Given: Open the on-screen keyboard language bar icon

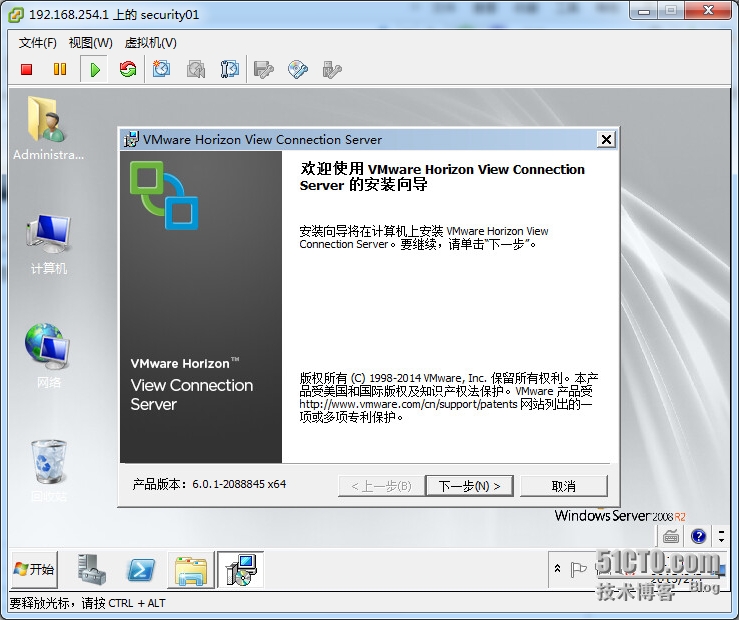Looking at the screenshot, I should point(671,536).
